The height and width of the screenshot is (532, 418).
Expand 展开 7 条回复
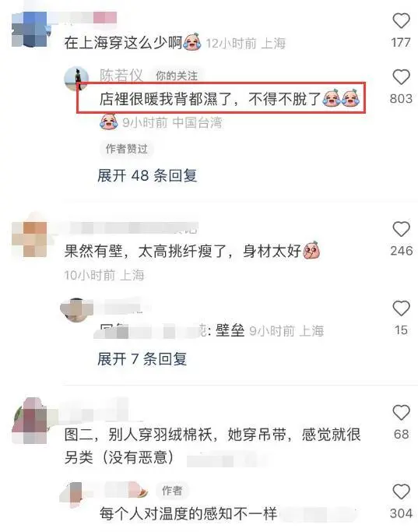142,359
